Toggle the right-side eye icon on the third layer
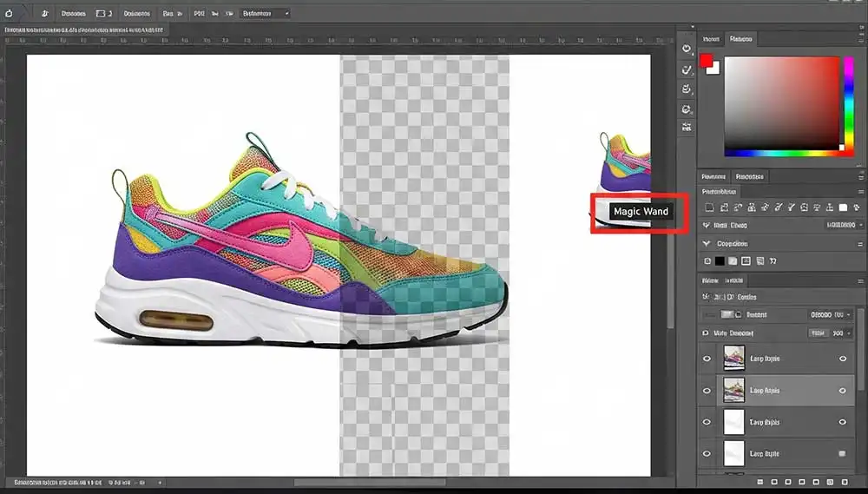This screenshot has width=868, height=494. pos(843,422)
